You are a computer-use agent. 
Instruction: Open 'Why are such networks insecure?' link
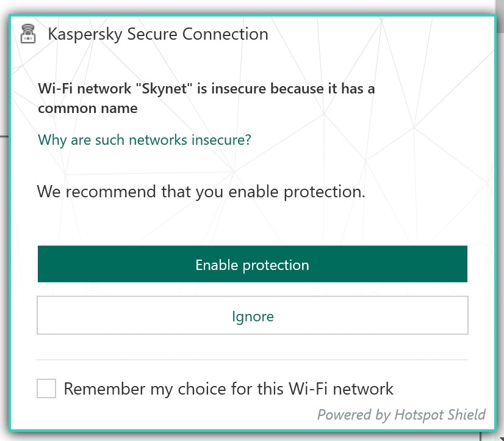click(x=145, y=140)
